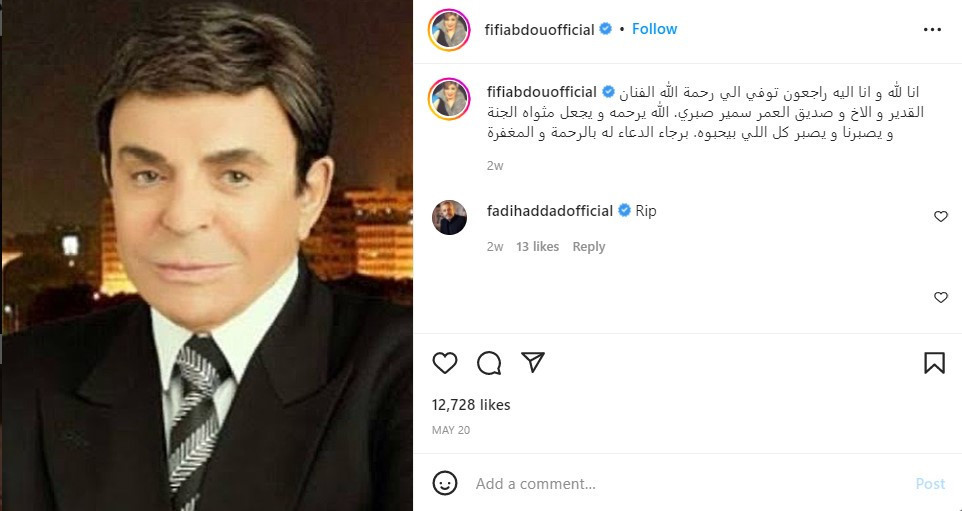
Task: Open emoji picker in comment box
Action: coord(445,483)
